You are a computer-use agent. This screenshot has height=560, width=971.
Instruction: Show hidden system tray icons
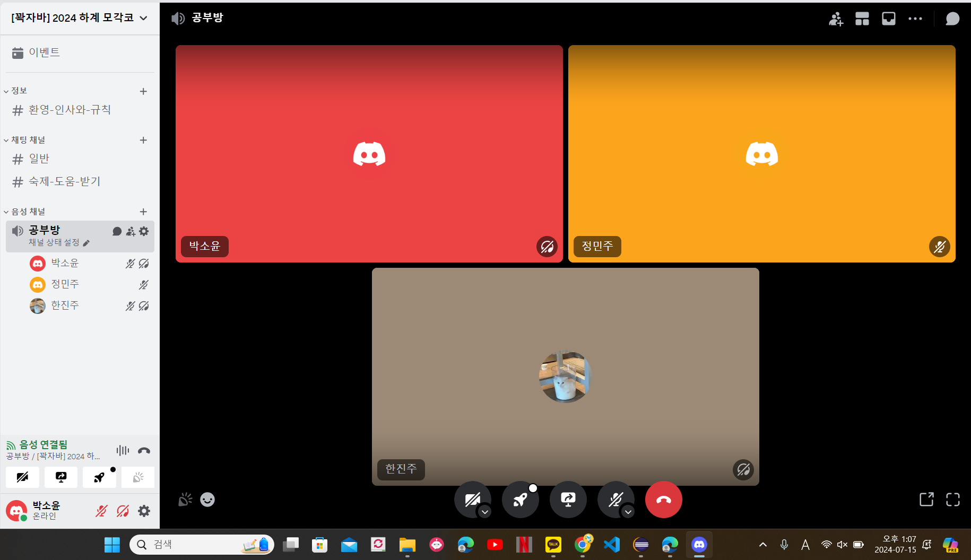[763, 545]
